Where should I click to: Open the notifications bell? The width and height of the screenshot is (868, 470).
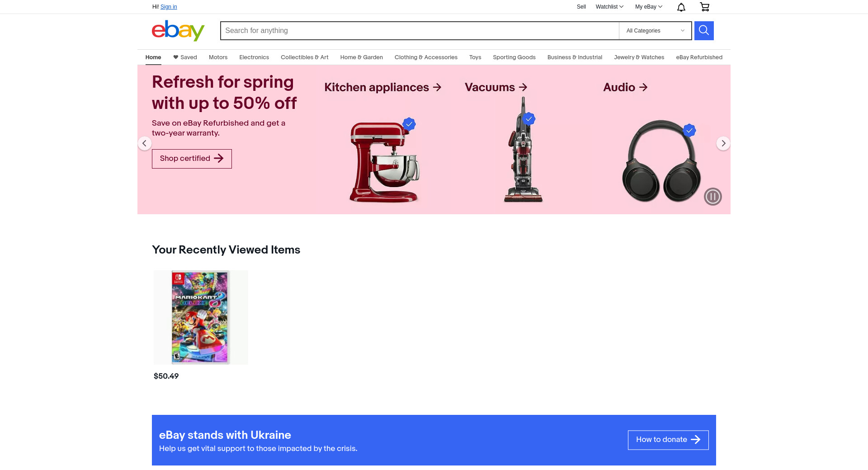[x=681, y=7]
